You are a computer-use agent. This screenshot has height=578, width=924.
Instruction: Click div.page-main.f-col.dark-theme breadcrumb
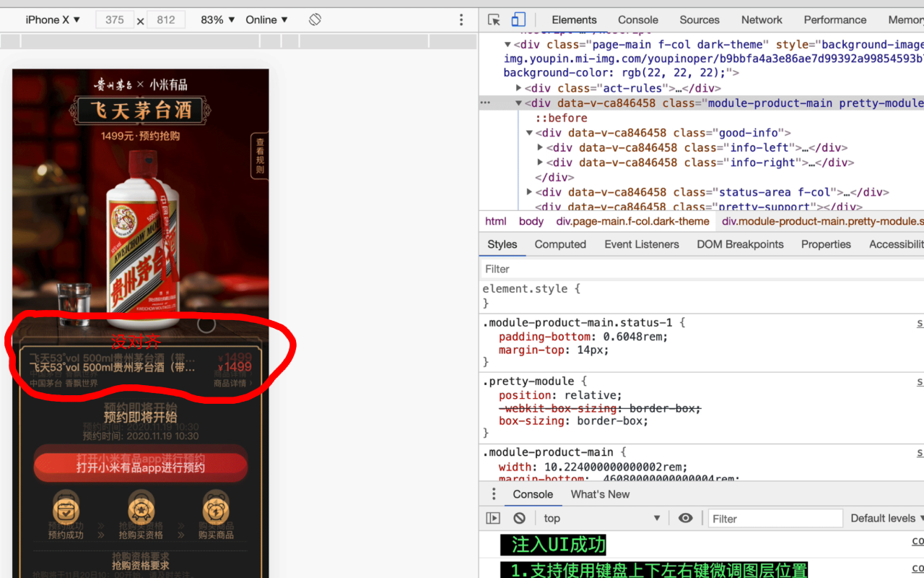point(632,221)
